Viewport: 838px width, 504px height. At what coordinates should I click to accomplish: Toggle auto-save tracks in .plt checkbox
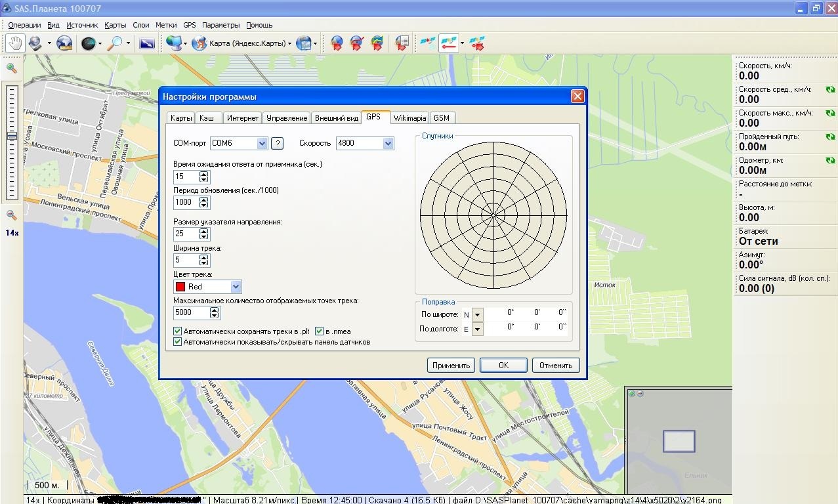click(178, 331)
